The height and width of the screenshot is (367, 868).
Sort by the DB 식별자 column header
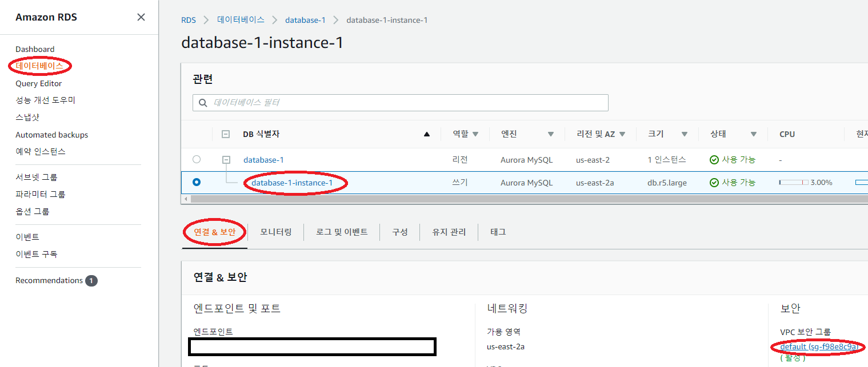[x=261, y=134]
